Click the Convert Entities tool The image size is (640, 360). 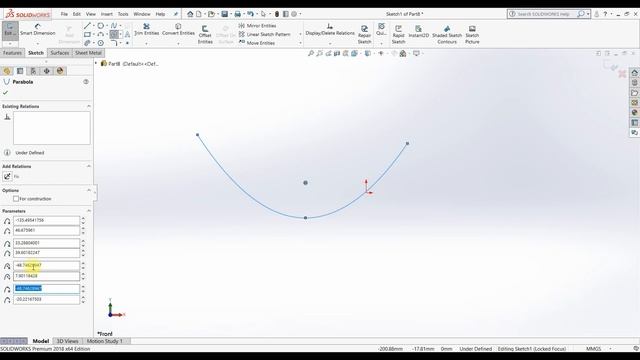click(x=178, y=29)
